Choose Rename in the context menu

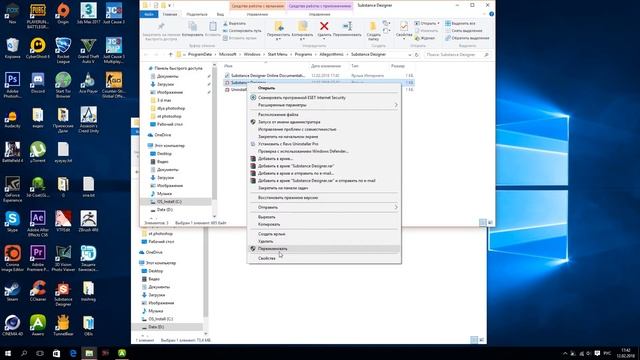pos(324,249)
